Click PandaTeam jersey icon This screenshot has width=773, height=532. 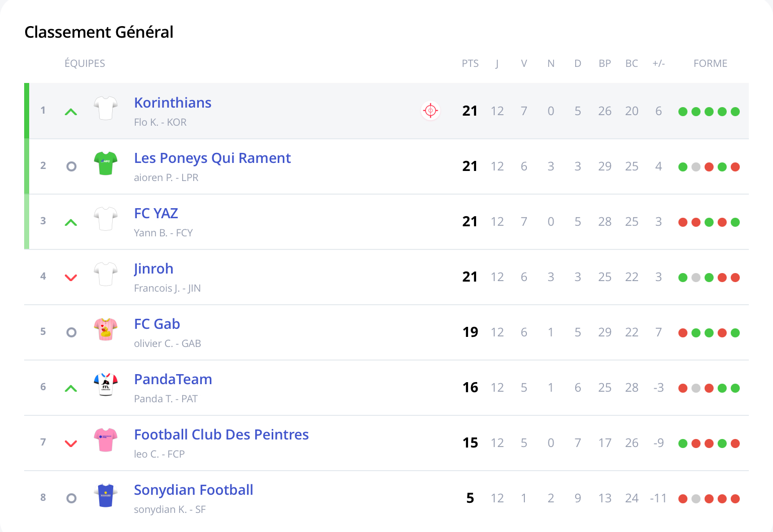pyautogui.click(x=106, y=385)
